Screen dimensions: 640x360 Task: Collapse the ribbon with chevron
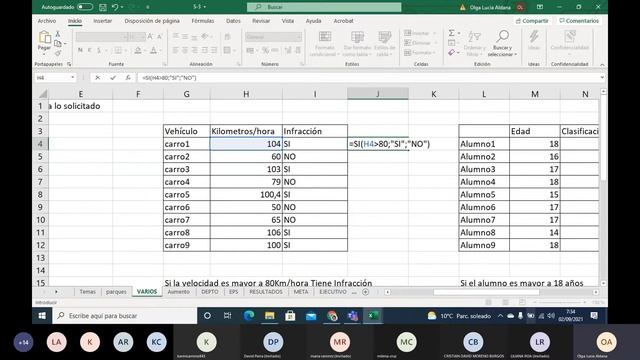602,64
